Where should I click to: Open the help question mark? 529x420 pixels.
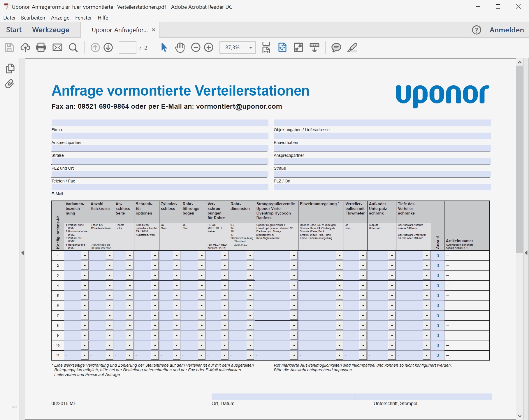coord(477,30)
